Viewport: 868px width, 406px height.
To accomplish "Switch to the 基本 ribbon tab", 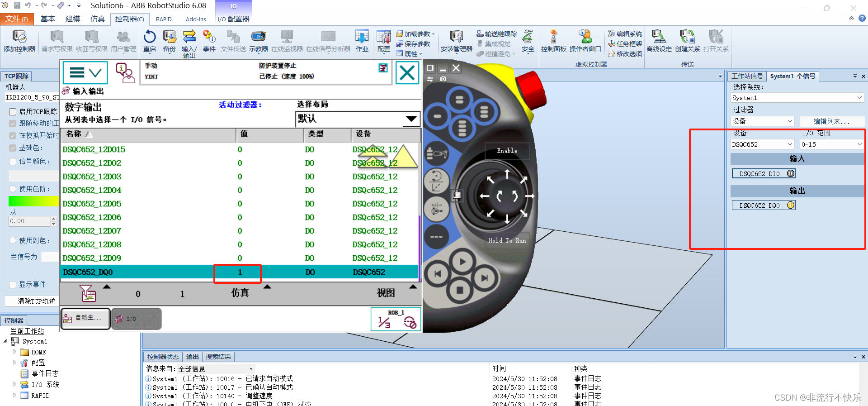I will (x=48, y=19).
